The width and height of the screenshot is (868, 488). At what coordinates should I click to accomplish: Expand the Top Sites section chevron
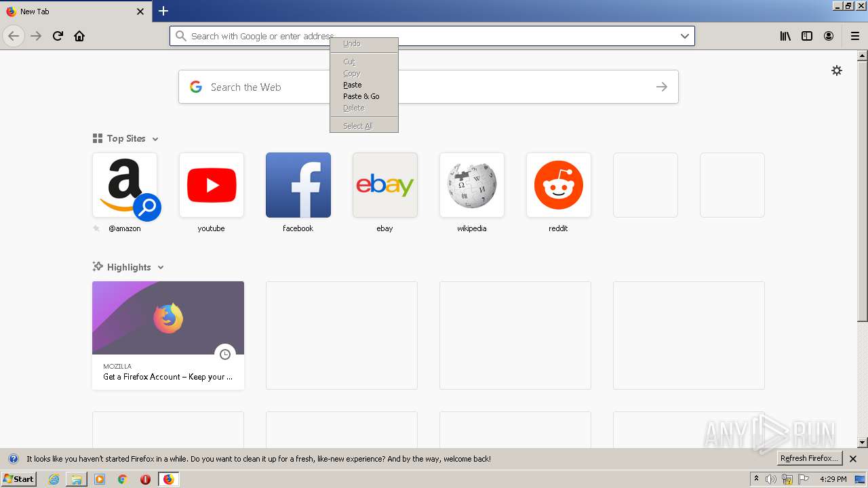(x=155, y=139)
